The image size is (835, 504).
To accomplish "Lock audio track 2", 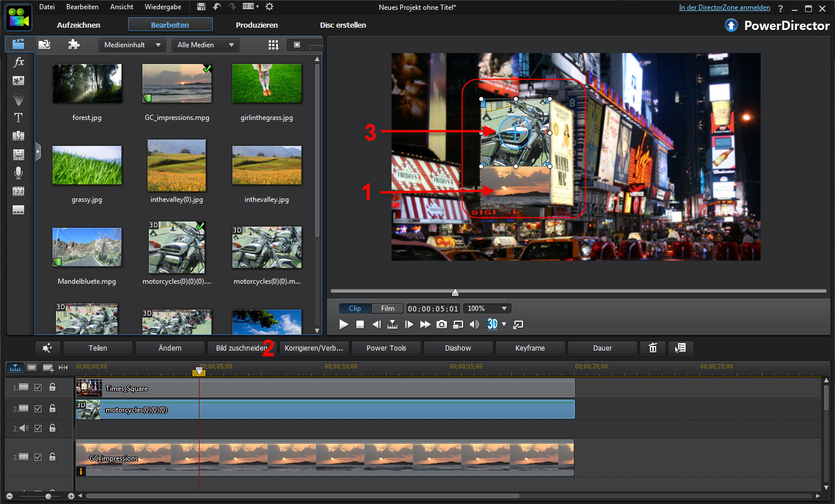I will click(x=52, y=428).
